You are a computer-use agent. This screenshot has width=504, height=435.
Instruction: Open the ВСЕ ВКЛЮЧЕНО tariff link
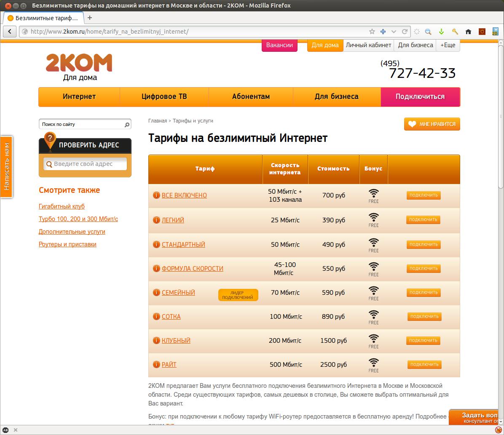pyautogui.click(x=184, y=195)
